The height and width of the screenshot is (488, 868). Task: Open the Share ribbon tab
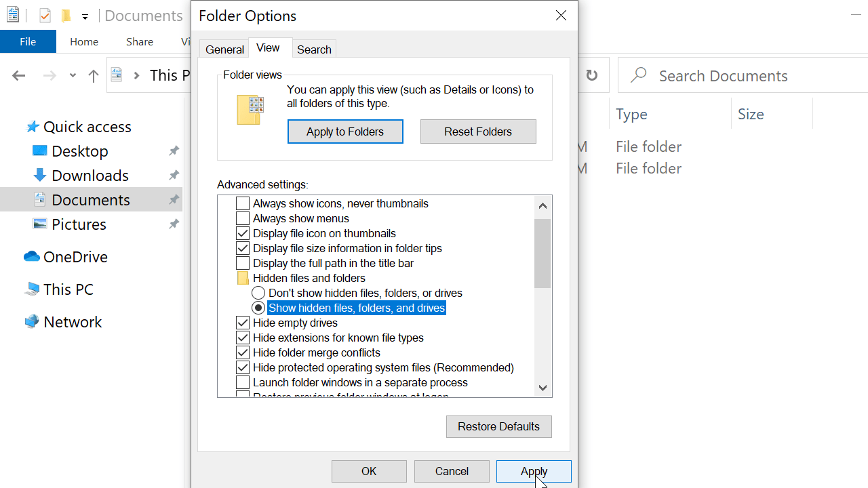(x=139, y=41)
